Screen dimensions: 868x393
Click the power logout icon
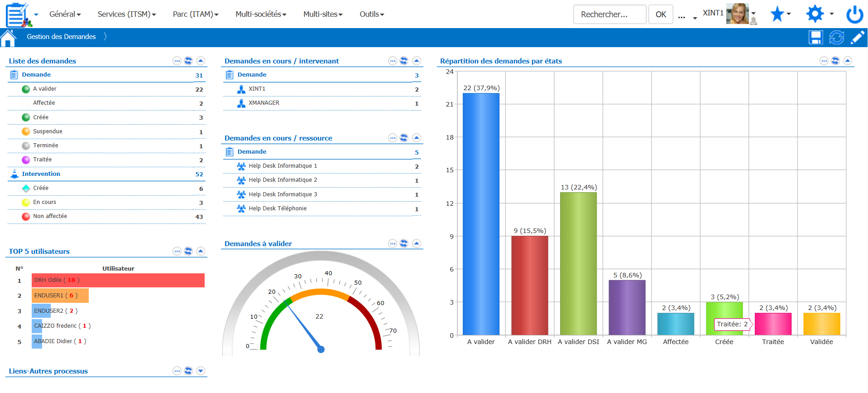pyautogui.click(x=854, y=15)
